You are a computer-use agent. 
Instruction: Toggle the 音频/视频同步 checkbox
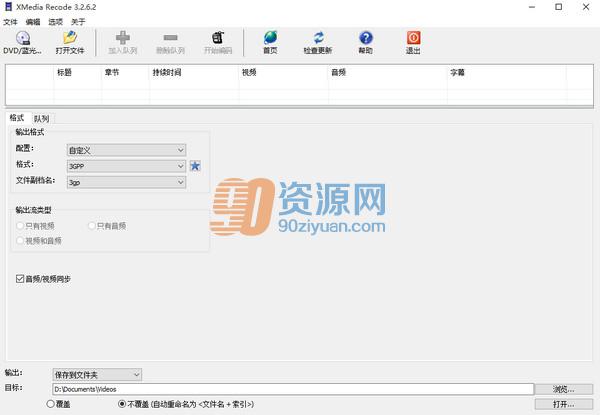click(20, 279)
